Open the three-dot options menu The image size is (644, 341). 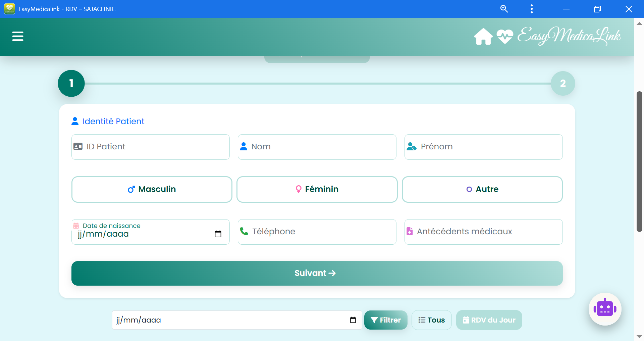532,9
